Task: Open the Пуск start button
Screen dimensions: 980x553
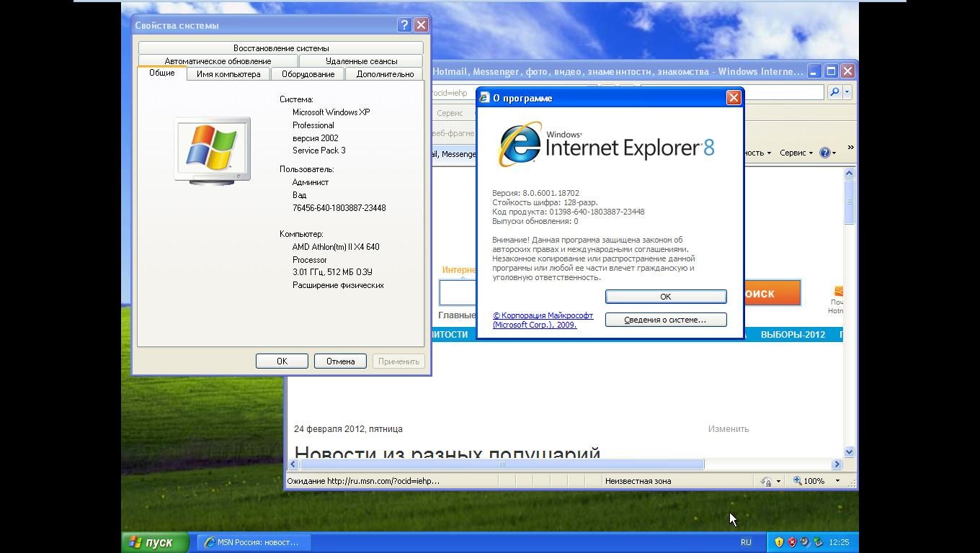Action: pyautogui.click(x=155, y=542)
